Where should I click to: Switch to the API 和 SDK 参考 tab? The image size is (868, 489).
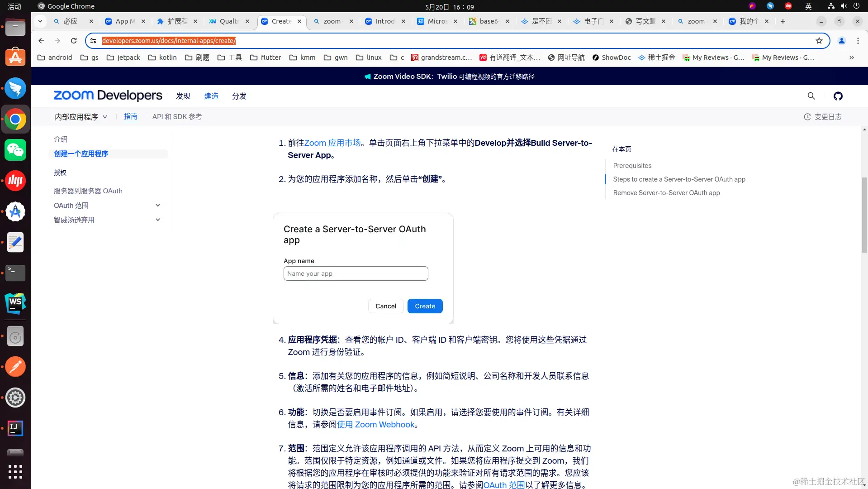(177, 117)
